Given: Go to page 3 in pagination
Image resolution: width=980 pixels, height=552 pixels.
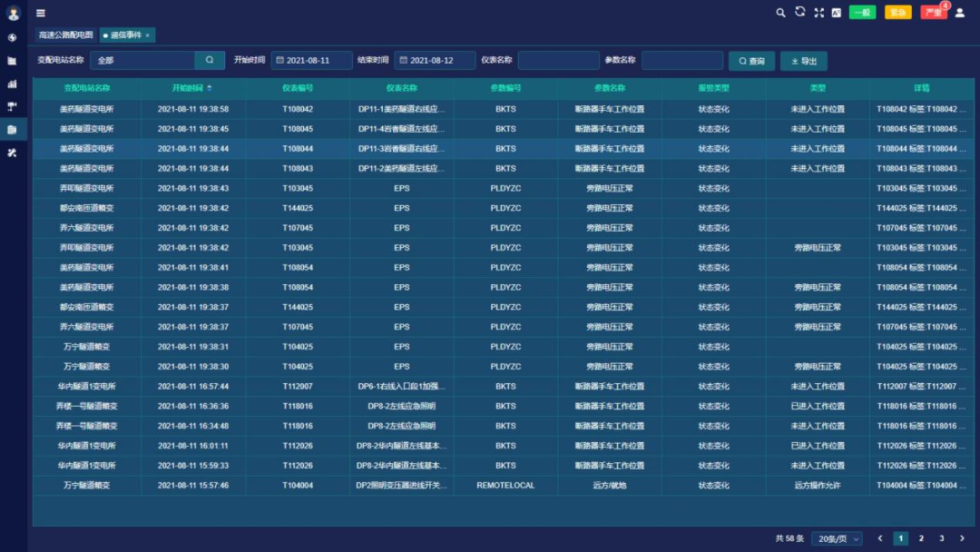Looking at the screenshot, I should (941, 537).
